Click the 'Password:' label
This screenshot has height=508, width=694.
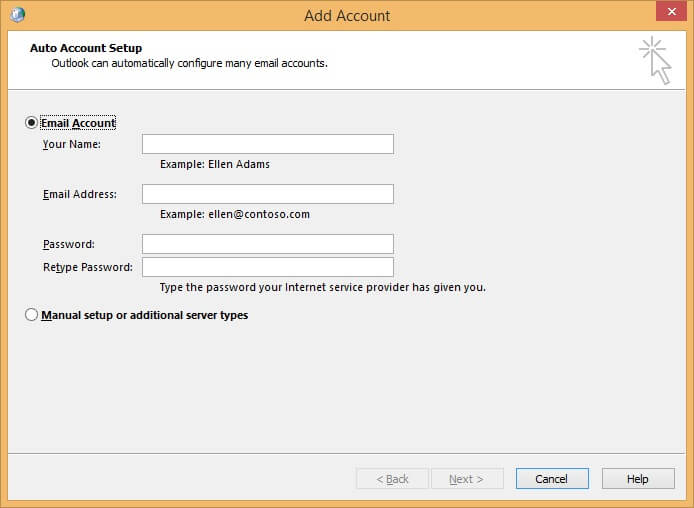point(69,244)
